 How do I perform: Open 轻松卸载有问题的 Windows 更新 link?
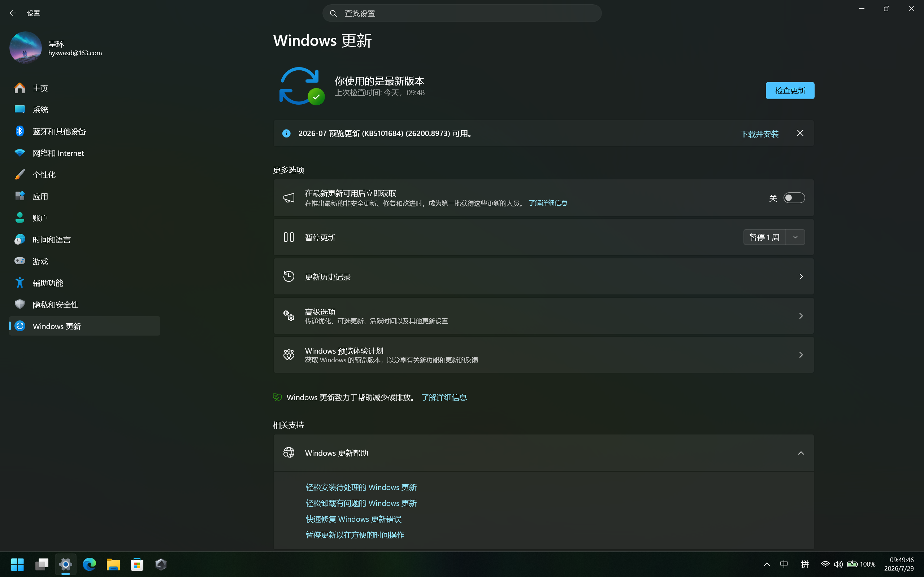(x=361, y=503)
